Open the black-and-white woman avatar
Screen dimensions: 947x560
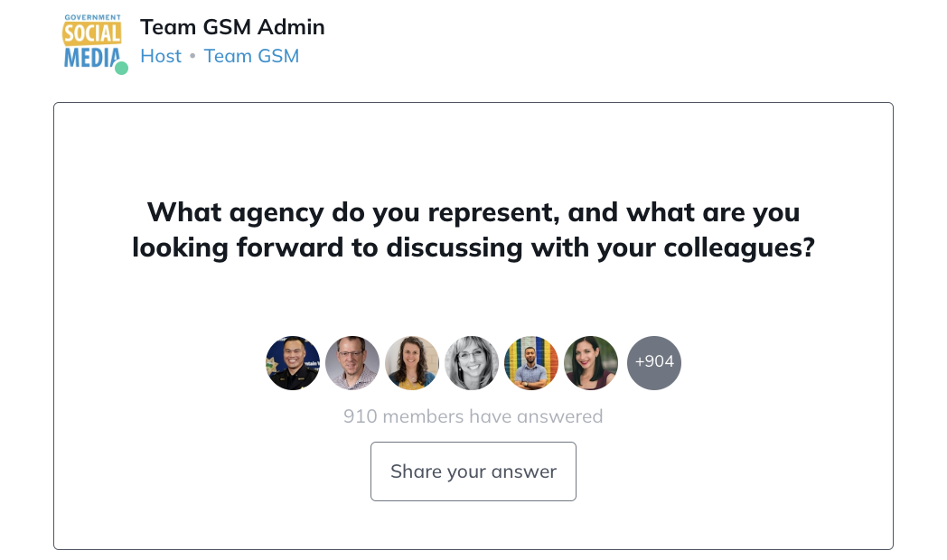pos(472,363)
